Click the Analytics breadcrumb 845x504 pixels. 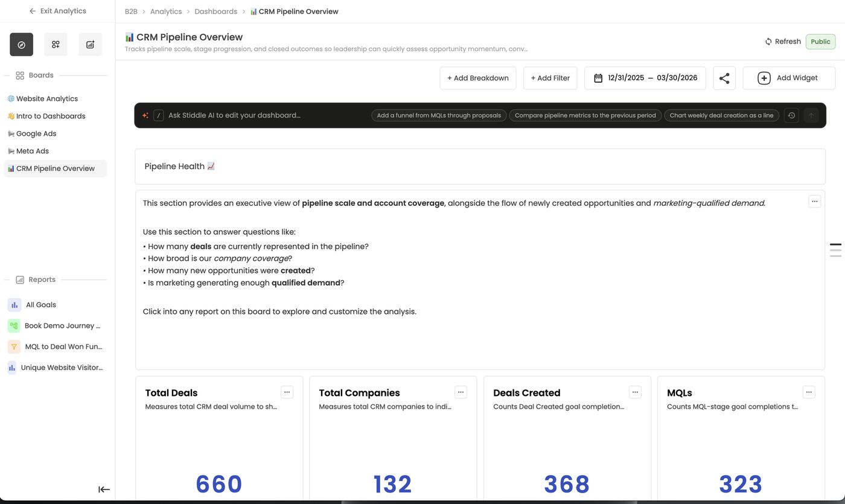(166, 11)
